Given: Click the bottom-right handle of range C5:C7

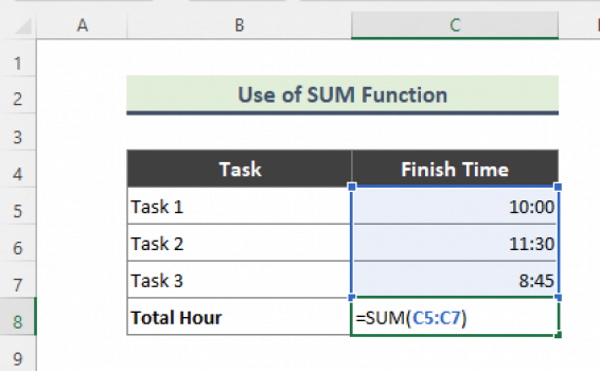Looking at the screenshot, I should tap(558, 297).
